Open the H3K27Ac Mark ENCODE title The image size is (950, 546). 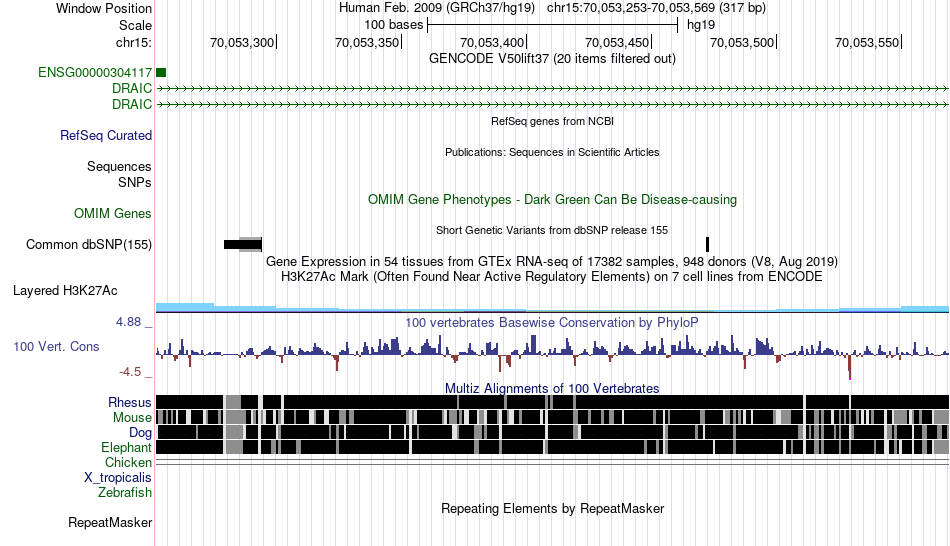click(x=552, y=277)
